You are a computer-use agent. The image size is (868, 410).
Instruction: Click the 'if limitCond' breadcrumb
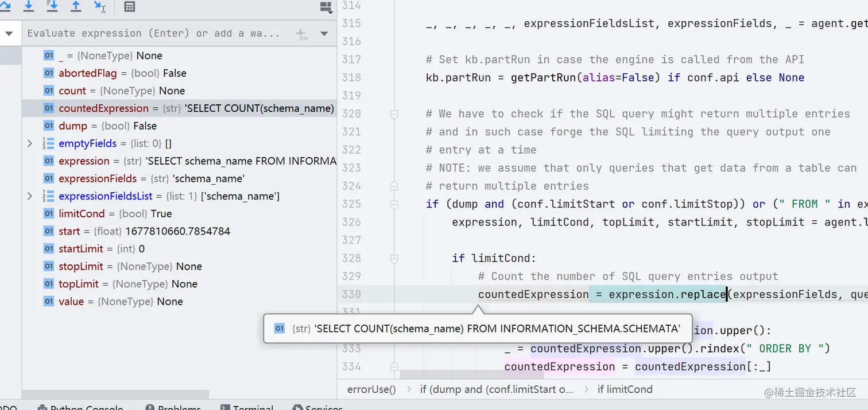tap(625, 389)
